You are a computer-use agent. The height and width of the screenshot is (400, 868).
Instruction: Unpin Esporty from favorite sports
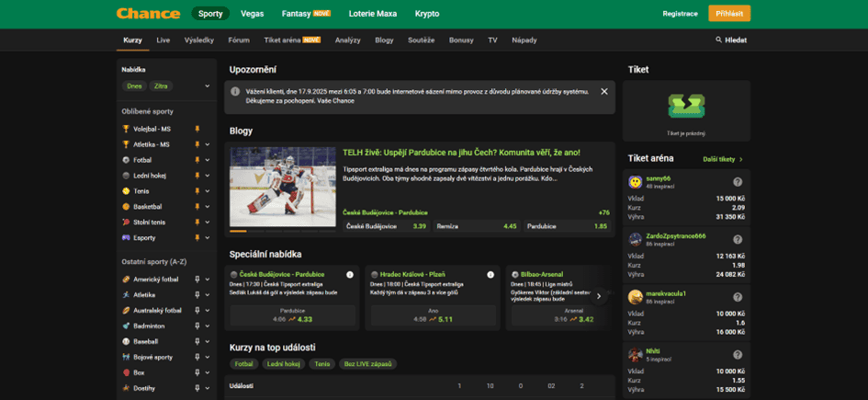tap(197, 237)
